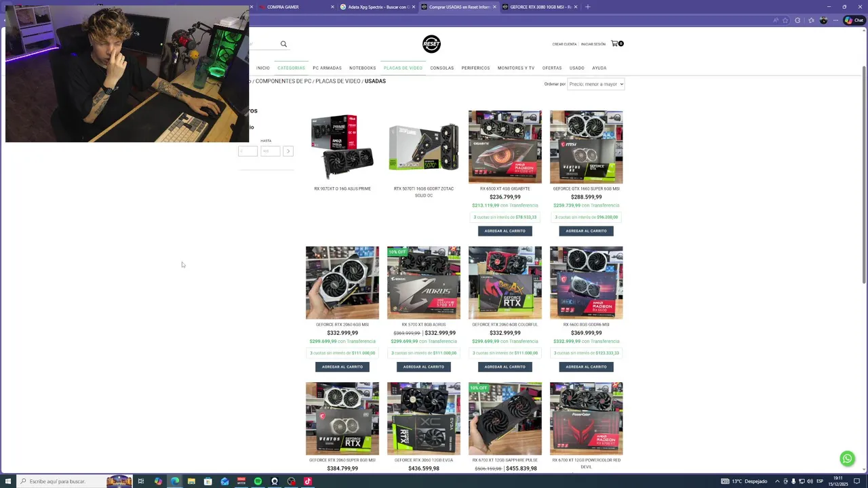Click the RESET logo

coord(431,44)
